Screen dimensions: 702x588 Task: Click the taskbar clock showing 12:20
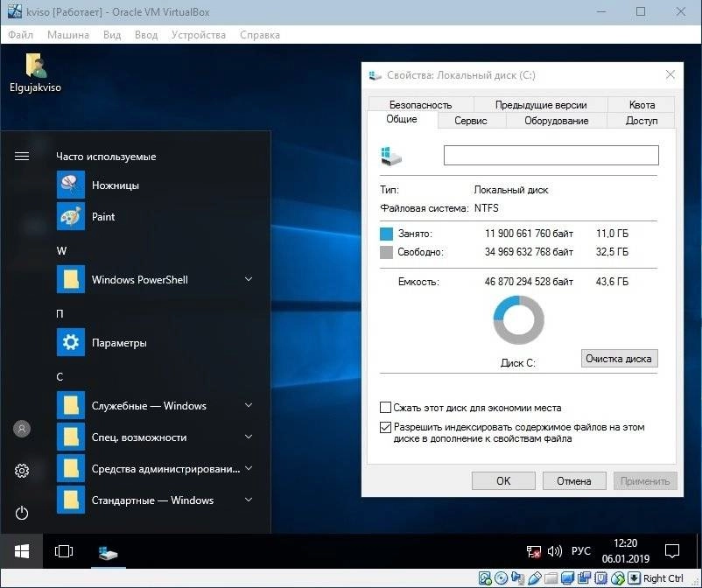[626, 551]
